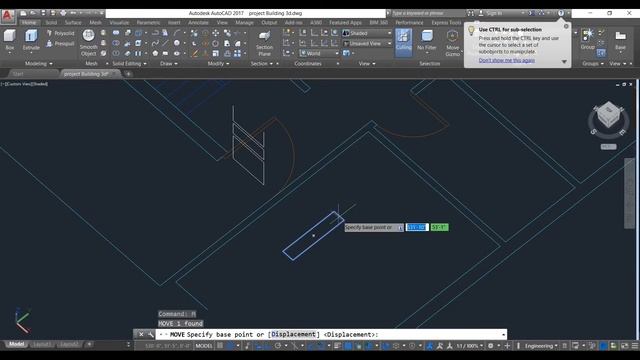Click the No Filter selection button

(x=427, y=40)
